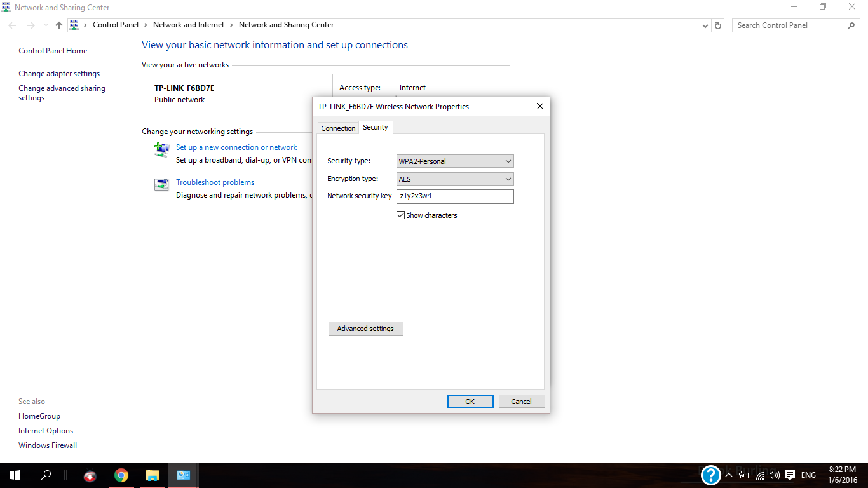This screenshot has width=868, height=488.
Task: Open recent locations dropdown arrow
Action: point(46,26)
